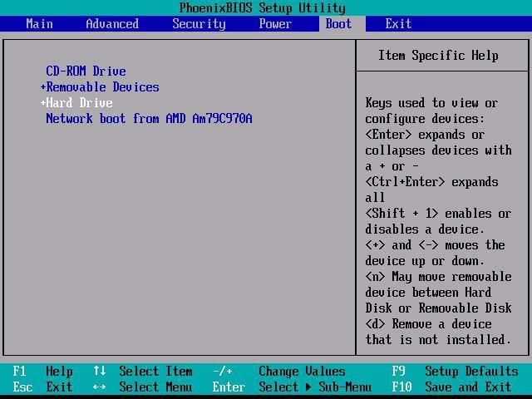
Task: Click the left-right arrows Select Menu icon
Action: point(100,387)
